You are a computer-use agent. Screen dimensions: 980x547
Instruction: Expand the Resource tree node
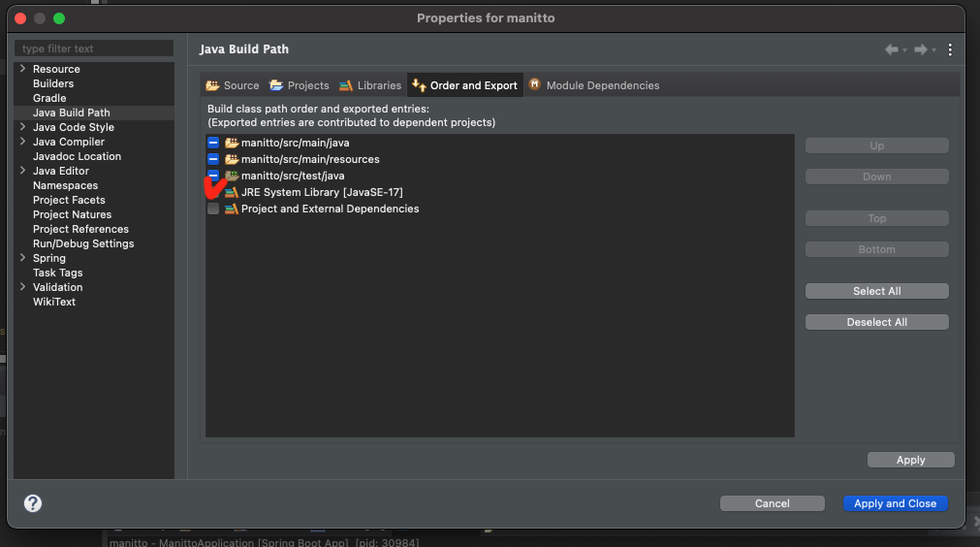point(22,68)
